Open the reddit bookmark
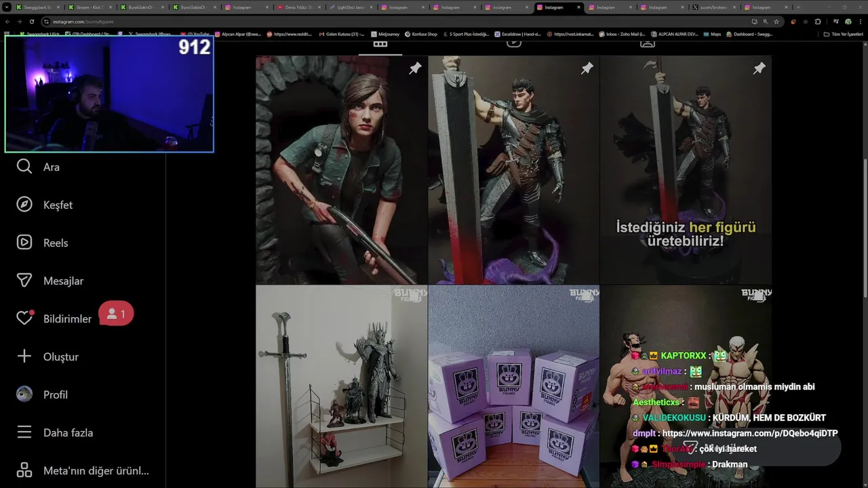The image size is (868, 488). [289, 34]
